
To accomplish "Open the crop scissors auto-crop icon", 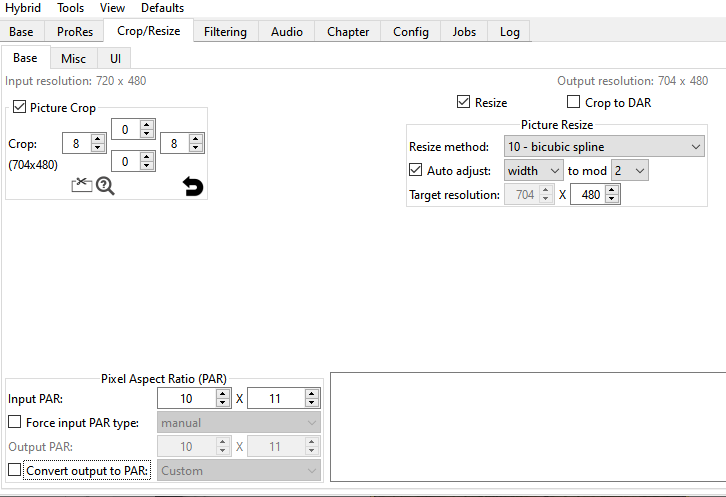I will (x=81, y=185).
